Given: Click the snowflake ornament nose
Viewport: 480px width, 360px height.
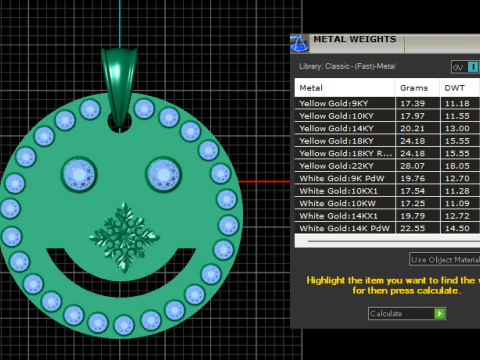Looking at the screenshot, I should point(124,237).
